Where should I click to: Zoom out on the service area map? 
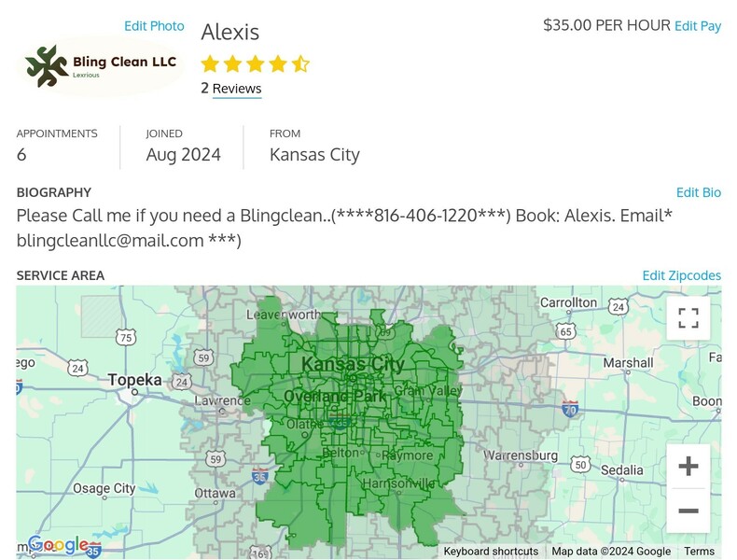point(688,511)
